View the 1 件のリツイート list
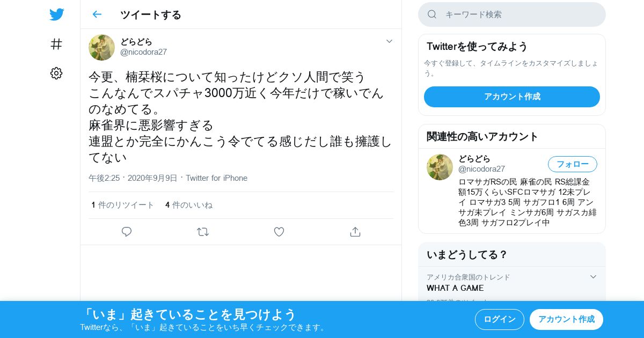644x338 pixels. [123, 205]
